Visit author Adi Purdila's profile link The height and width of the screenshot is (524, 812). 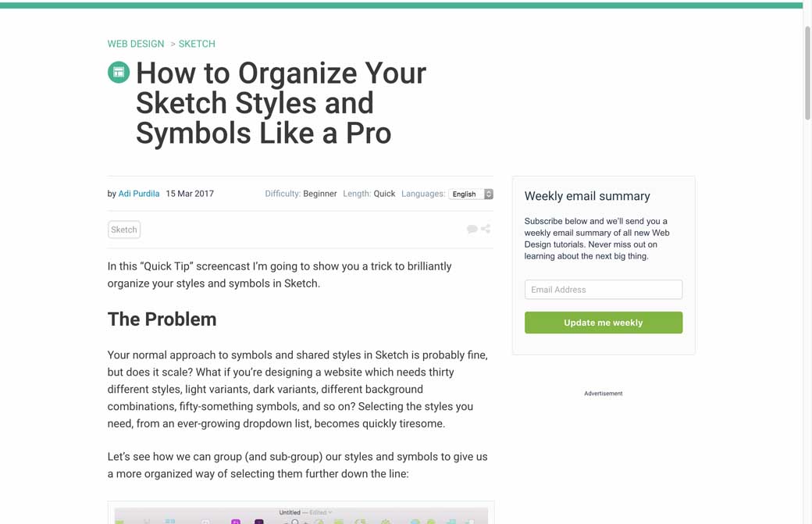pos(139,194)
